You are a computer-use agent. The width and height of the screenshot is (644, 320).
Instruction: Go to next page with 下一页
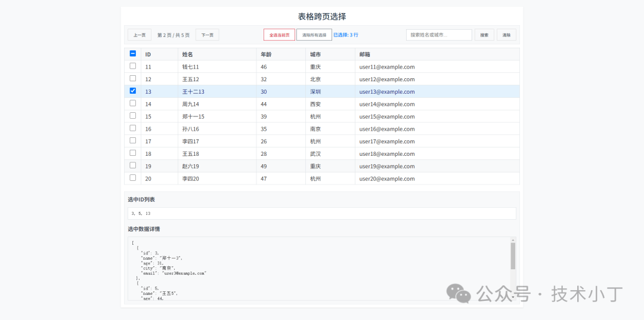pos(207,35)
